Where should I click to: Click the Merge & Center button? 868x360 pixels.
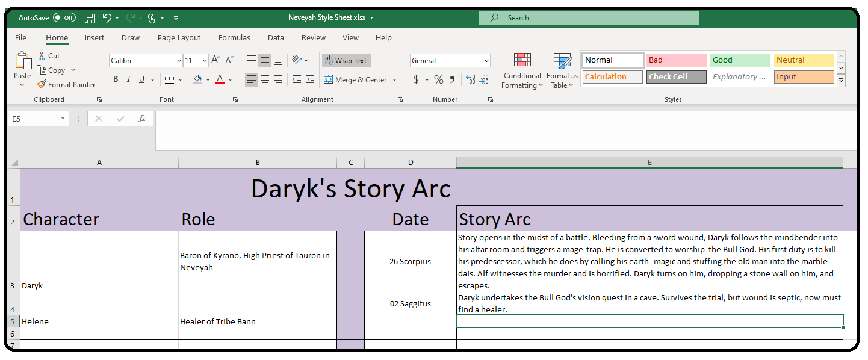[355, 79]
